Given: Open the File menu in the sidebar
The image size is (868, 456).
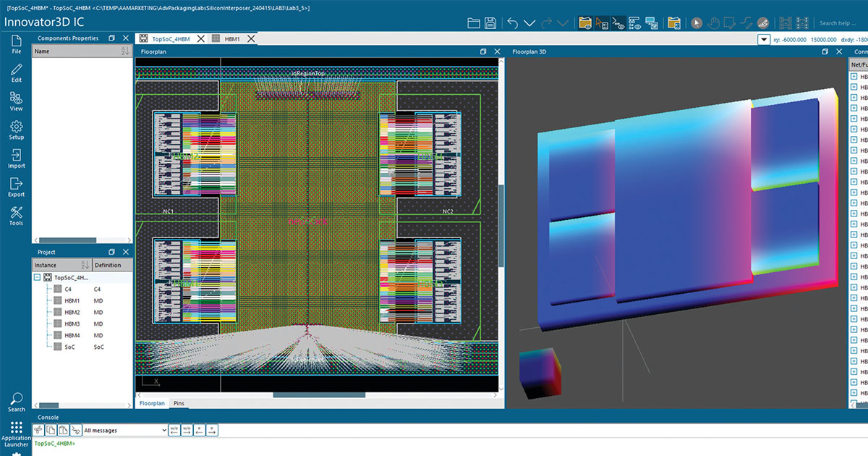Looking at the screenshot, I should tap(16, 43).
